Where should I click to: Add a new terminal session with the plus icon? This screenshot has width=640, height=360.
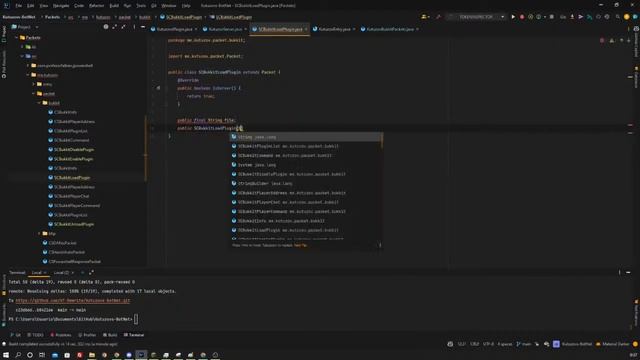pos(82,272)
